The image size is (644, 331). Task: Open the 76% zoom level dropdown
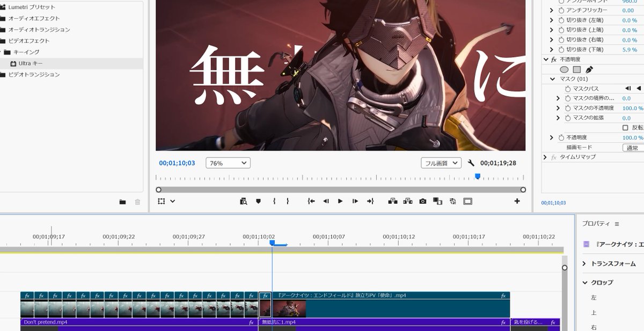pos(228,163)
